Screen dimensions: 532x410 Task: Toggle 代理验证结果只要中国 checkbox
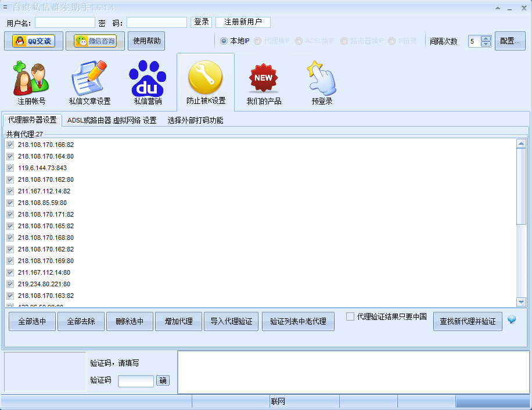pos(350,317)
